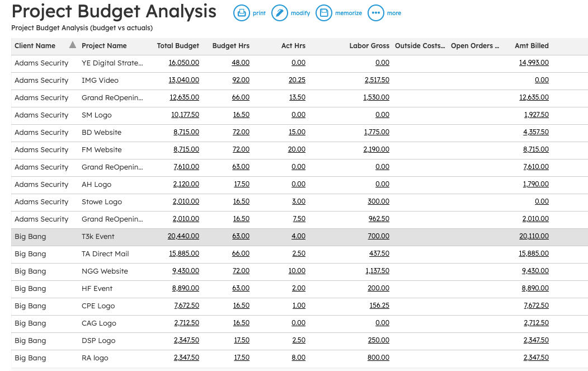This screenshot has height=371, width=588.
Task: Sort by the Amt Billed column header
Action: point(531,46)
